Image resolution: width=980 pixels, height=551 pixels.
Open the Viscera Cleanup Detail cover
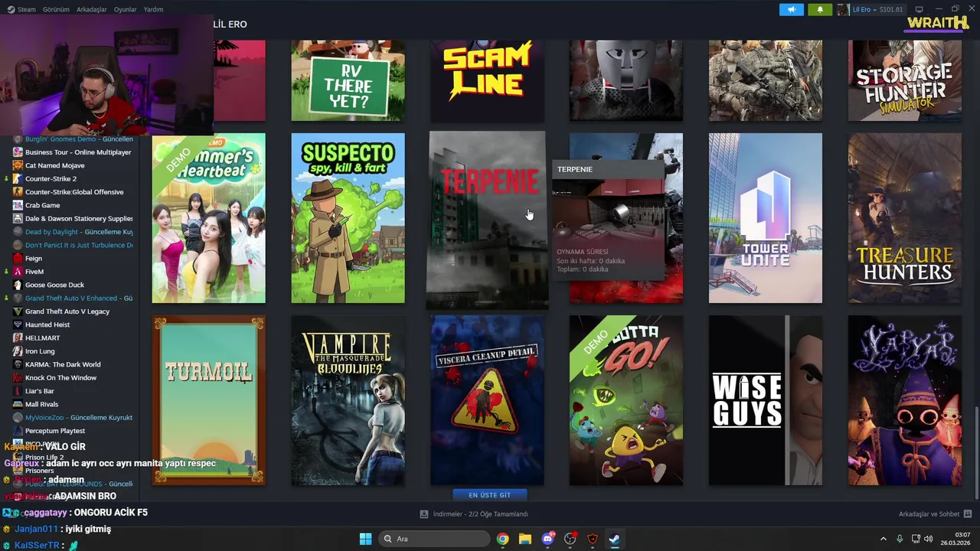(487, 400)
